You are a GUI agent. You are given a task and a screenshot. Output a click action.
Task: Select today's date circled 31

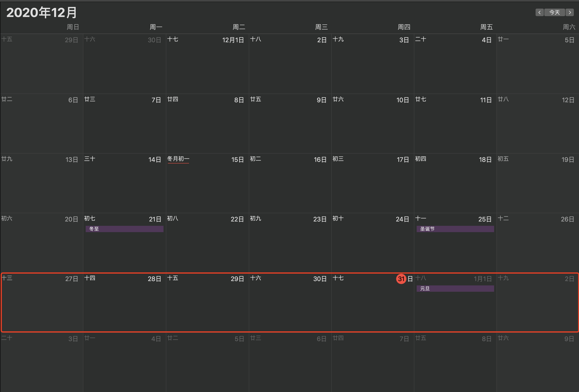[x=401, y=279]
